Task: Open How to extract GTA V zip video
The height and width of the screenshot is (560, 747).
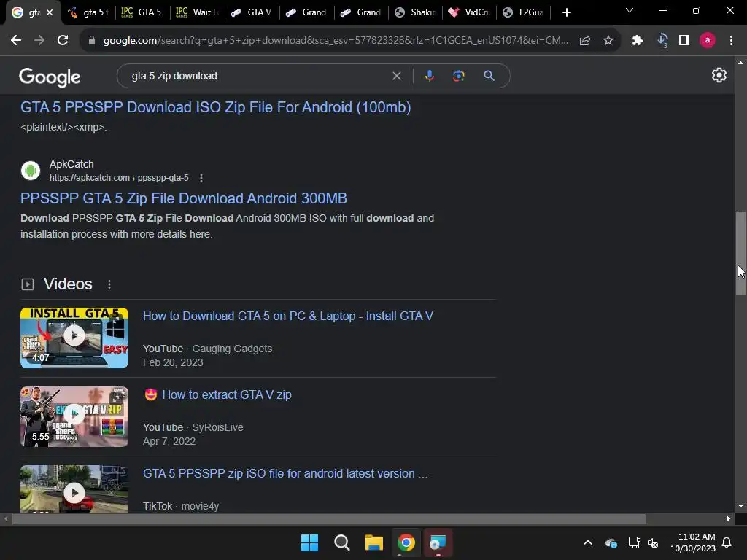Action: coord(227,394)
